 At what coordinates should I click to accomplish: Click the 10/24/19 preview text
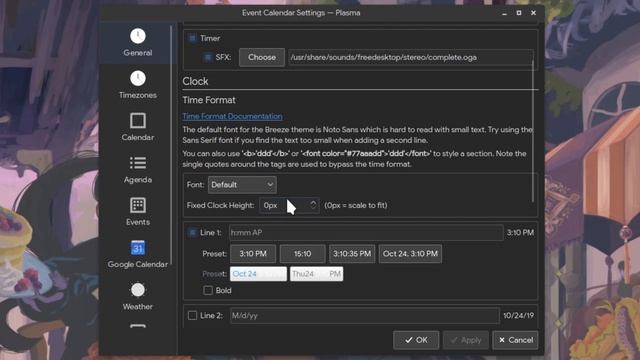pos(518,316)
